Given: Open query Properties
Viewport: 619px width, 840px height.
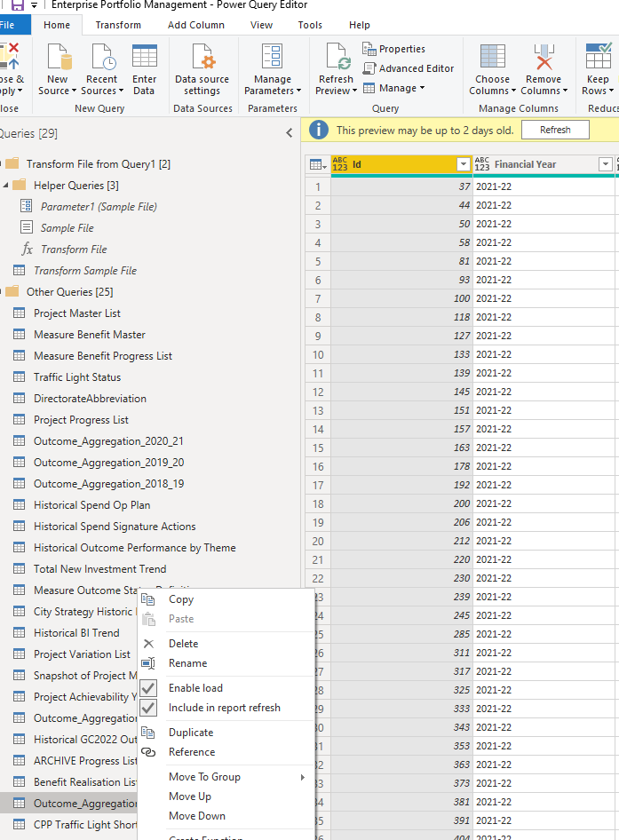Looking at the screenshot, I should (x=394, y=49).
